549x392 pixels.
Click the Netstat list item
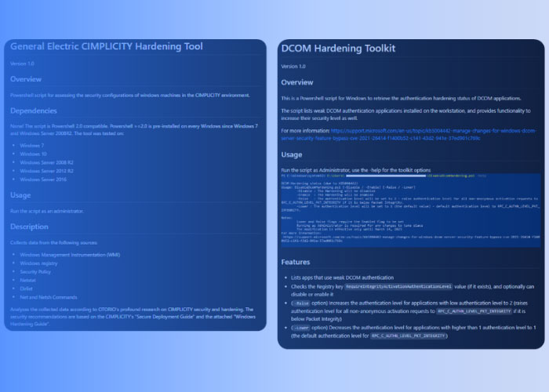coord(27,280)
